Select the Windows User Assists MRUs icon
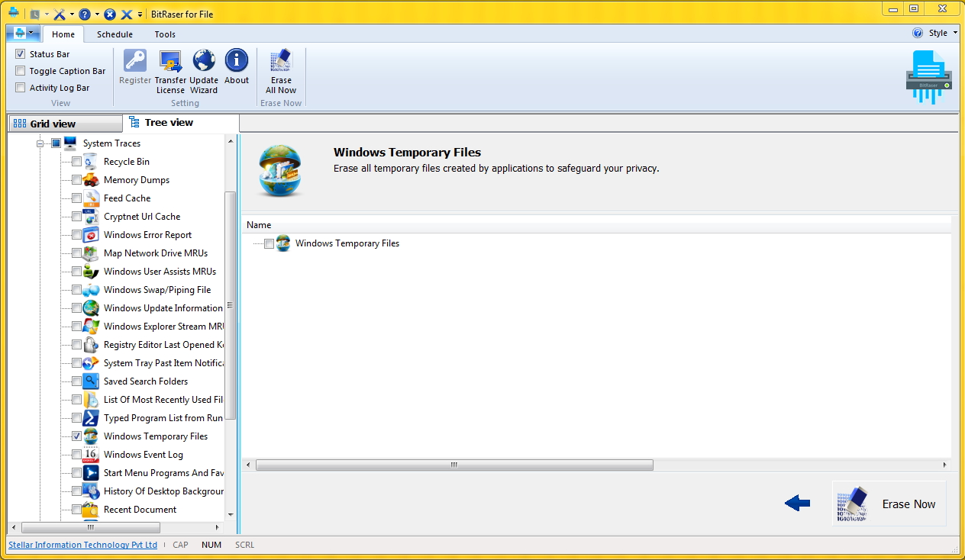965x560 pixels. (x=91, y=271)
